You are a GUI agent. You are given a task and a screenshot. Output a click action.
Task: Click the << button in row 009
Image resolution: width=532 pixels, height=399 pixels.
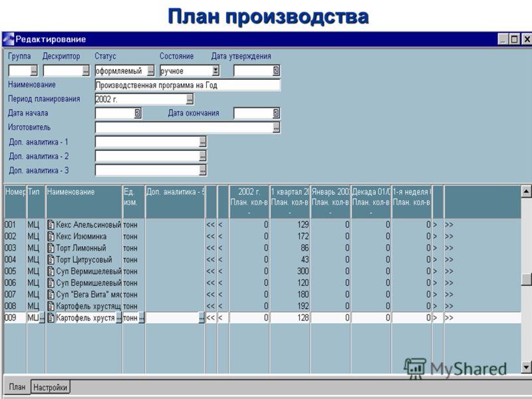coord(211,318)
